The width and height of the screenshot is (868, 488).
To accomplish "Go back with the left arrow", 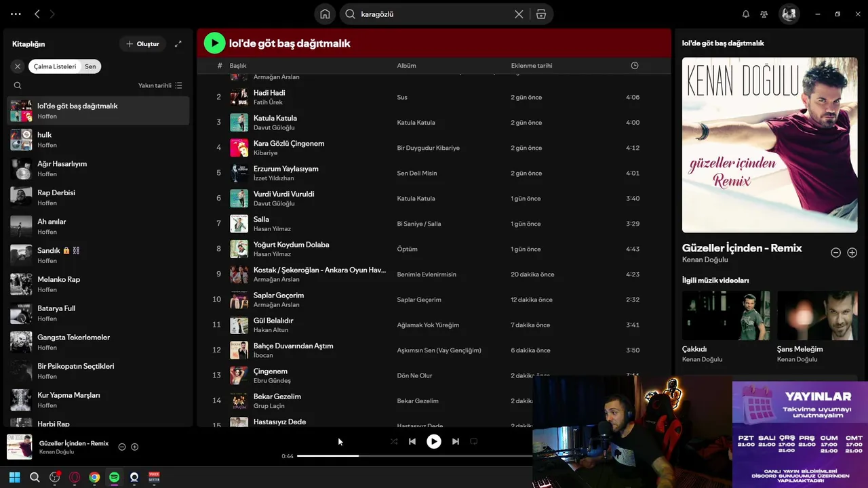I will [x=37, y=14].
